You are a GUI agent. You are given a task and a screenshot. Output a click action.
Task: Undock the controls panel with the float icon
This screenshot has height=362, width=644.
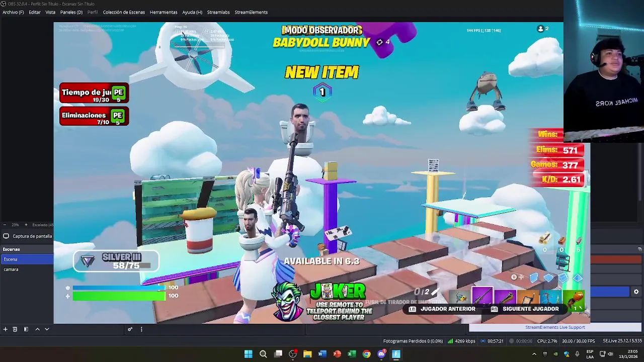coord(639,249)
